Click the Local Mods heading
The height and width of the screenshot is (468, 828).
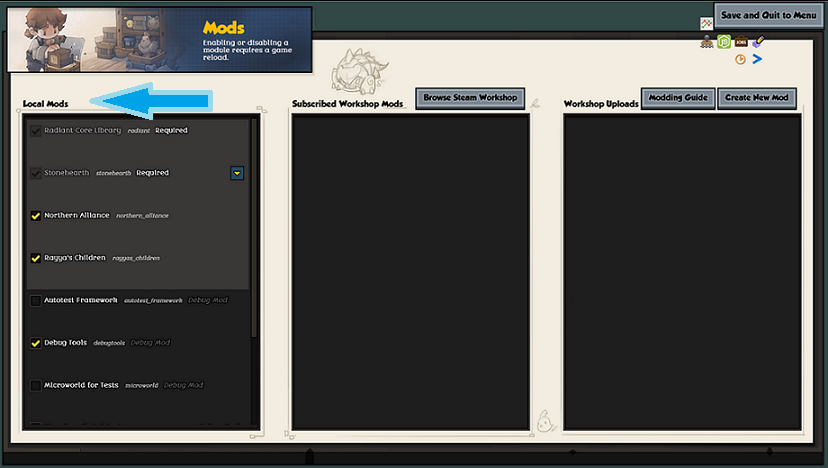(x=45, y=104)
